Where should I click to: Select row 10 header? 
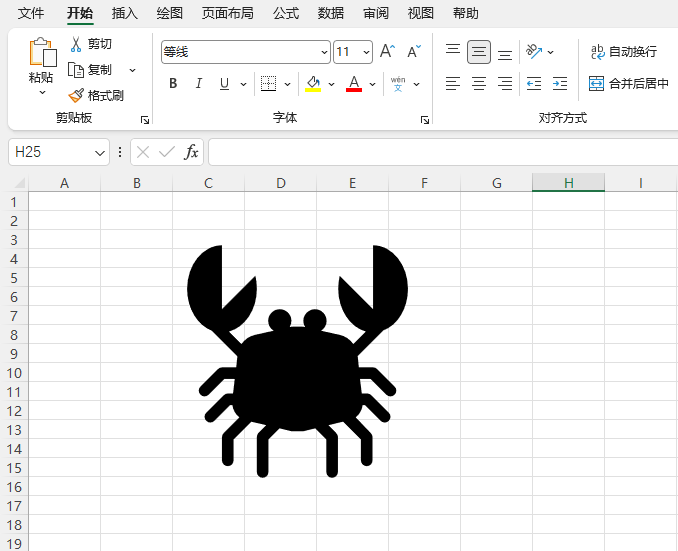14,373
